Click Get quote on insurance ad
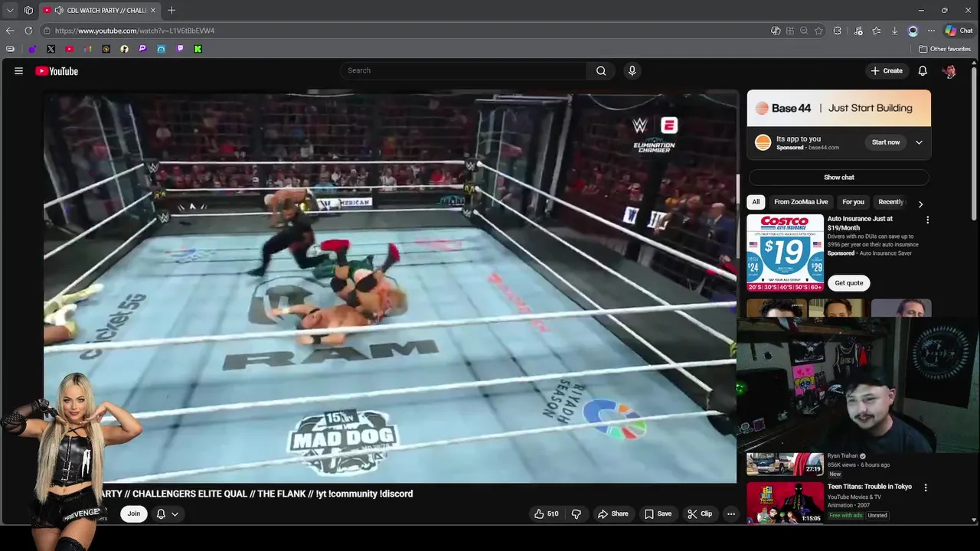980x551 pixels. coord(849,283)
